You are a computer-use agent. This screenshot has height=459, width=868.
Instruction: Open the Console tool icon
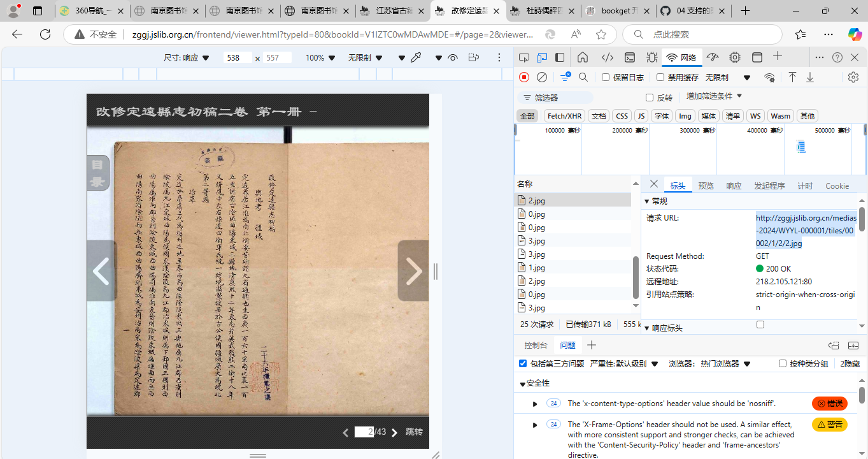click(x=629, y=57)
